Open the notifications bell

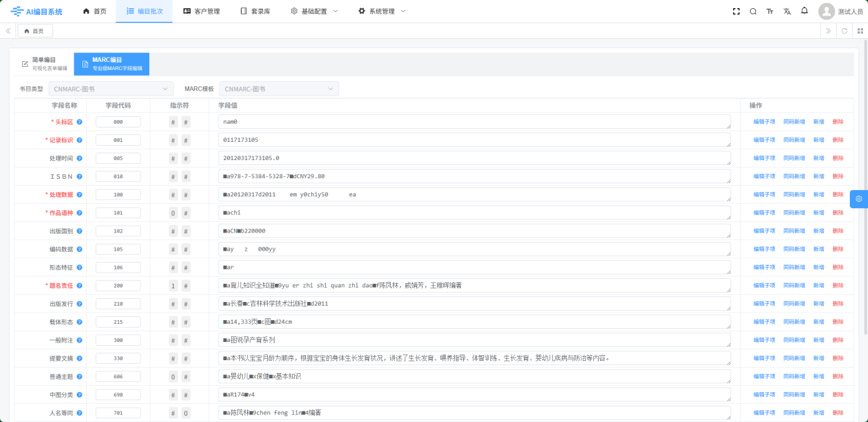pyautogui.click(x=804, y=11)
